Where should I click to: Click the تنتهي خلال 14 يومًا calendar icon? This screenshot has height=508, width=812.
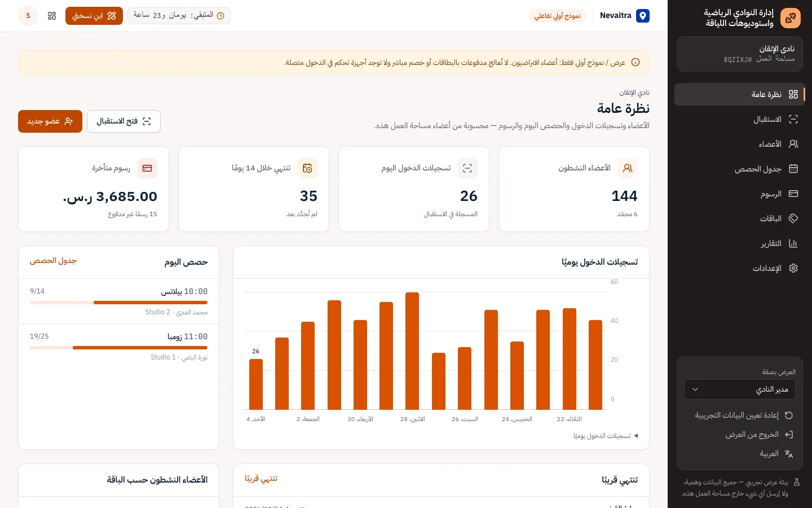[x=307, y=168]
